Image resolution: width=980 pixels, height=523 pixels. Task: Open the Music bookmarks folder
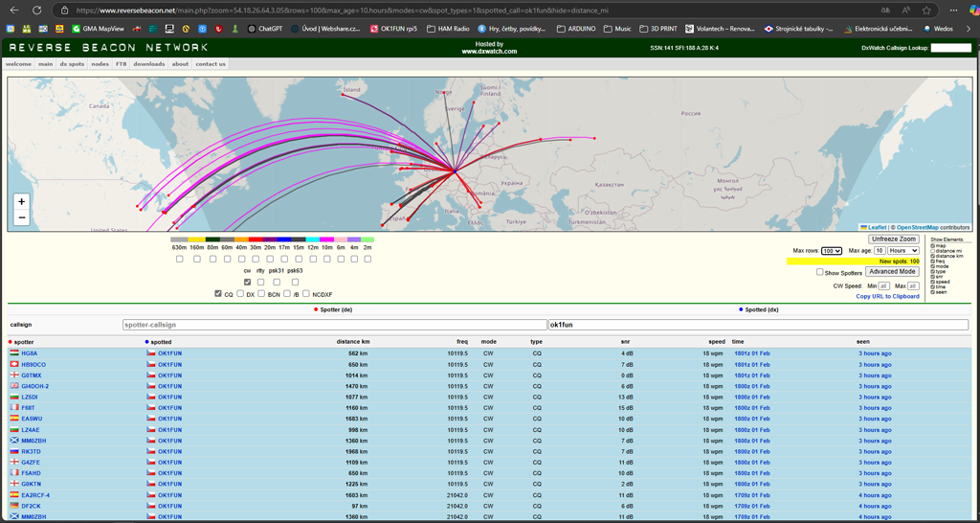[x=617, y=28]
